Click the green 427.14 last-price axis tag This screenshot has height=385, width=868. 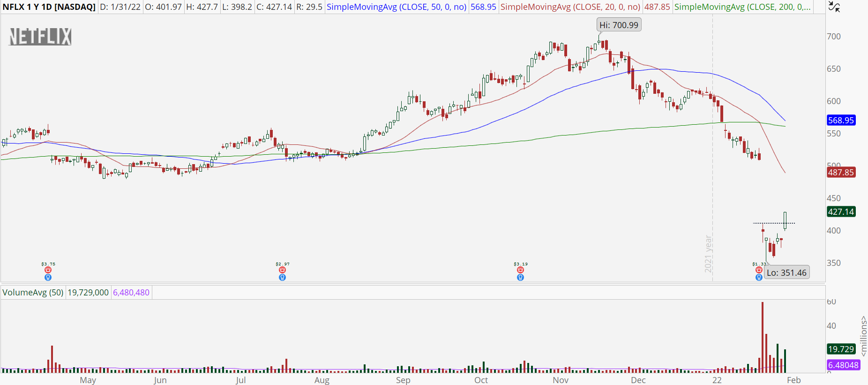point(841,211)
